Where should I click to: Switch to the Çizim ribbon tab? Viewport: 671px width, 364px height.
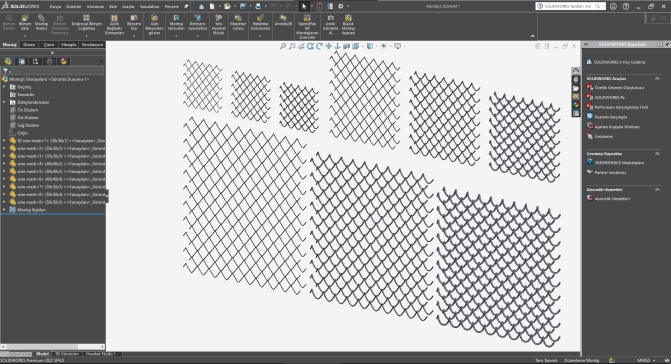pyautogui.click(x=49, y=44)
